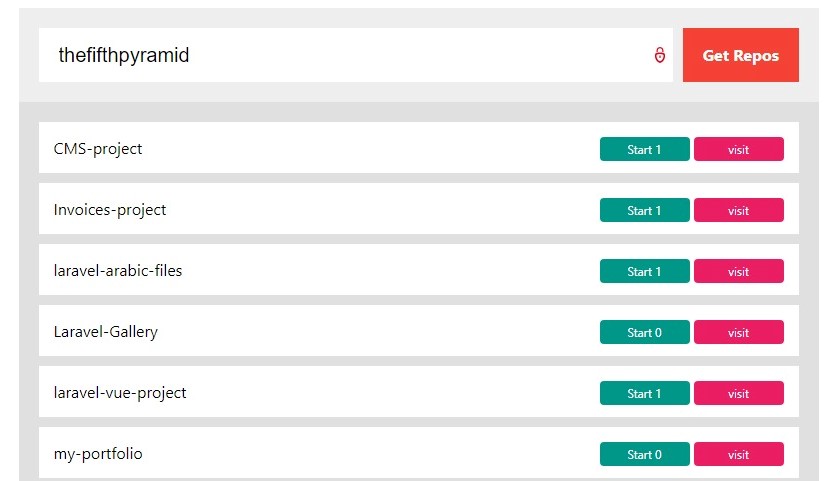The height and width of the screenshot is (481, 836).
Task: Select the laravel-vue-project repo name
Action: tap(120, 393)
